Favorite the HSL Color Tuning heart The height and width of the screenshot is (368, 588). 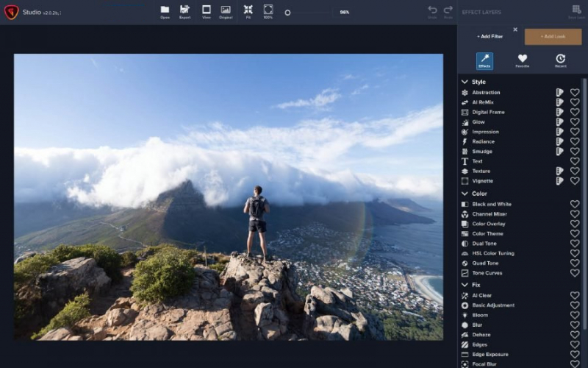click(x=575, y=253)
